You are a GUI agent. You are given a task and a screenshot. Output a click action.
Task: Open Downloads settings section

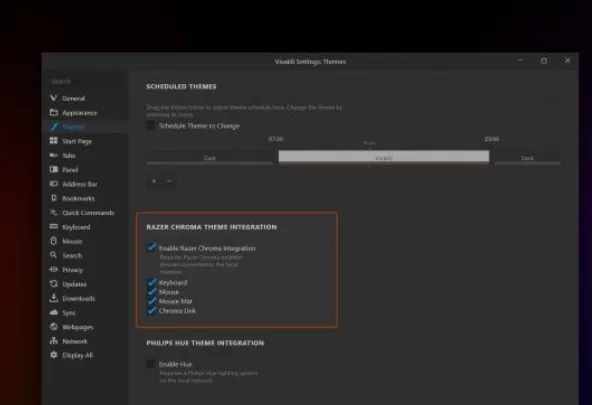79,299
